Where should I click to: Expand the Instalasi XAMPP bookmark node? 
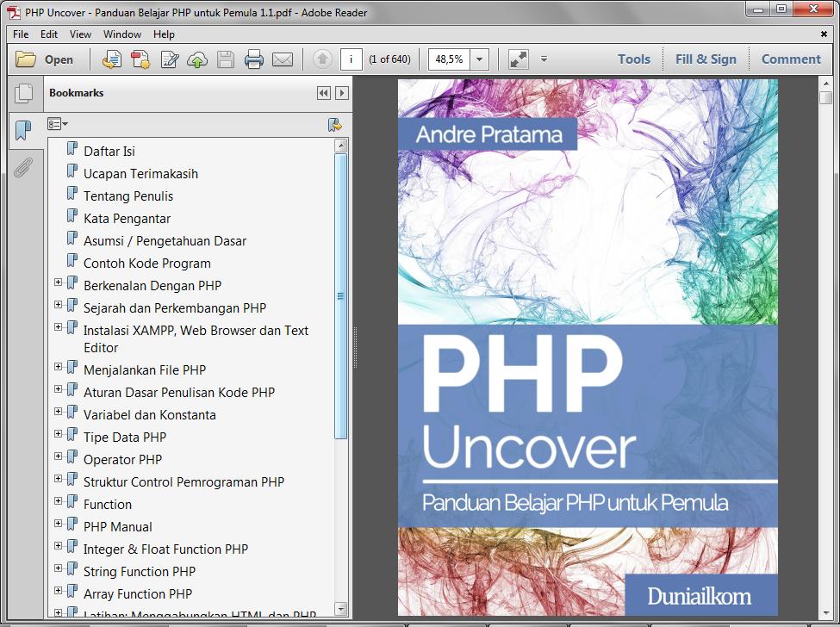[59, 327]
